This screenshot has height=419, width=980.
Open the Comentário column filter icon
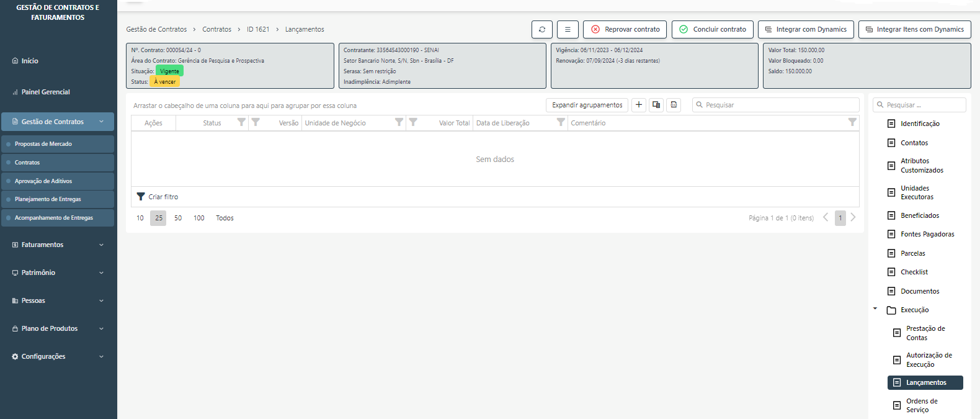pyautogui.click(x=852, y=123)
